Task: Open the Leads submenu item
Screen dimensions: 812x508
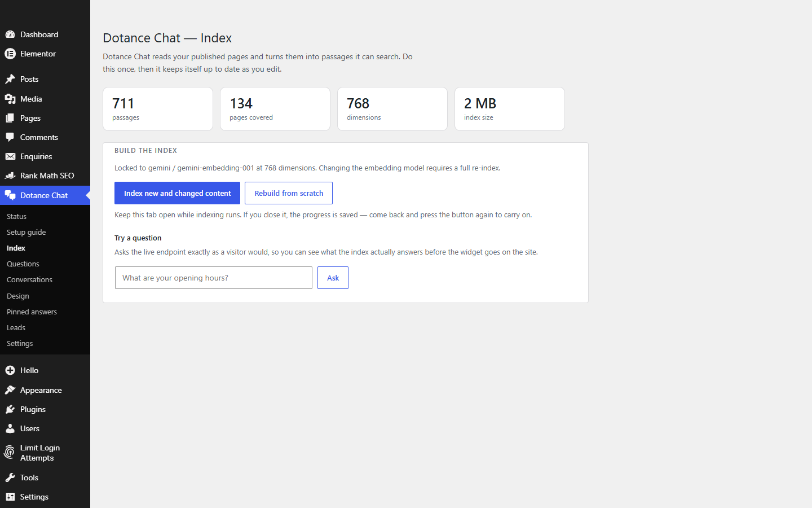Action: 16,327
